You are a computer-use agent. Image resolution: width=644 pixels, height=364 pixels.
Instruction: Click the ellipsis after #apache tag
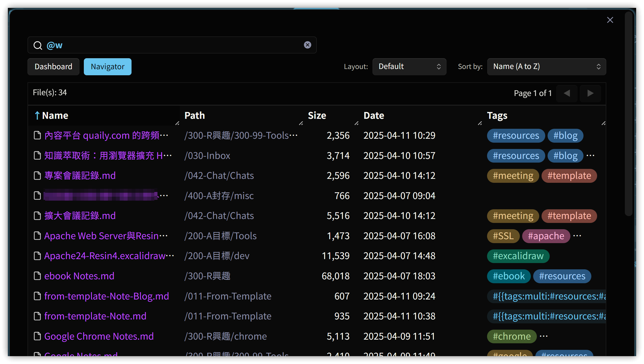click(577, 236)
